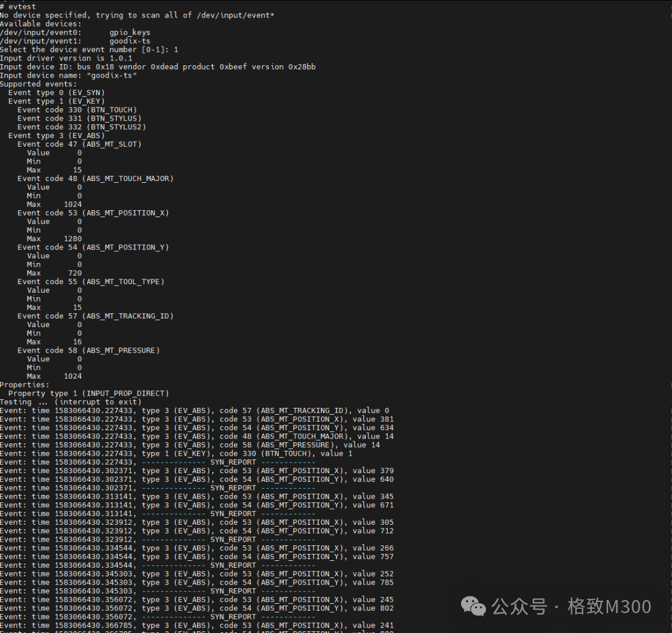Click the ABS_MT_POSITION_X value 305 event line
This screenshot has width=672, height=633.
coord(197,522)
